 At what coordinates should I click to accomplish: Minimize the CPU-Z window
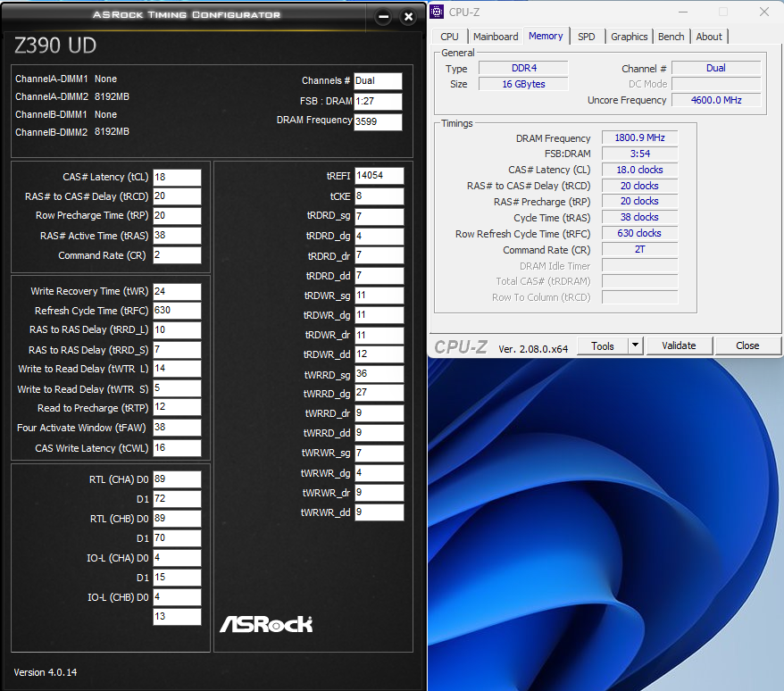pos(683,12)
